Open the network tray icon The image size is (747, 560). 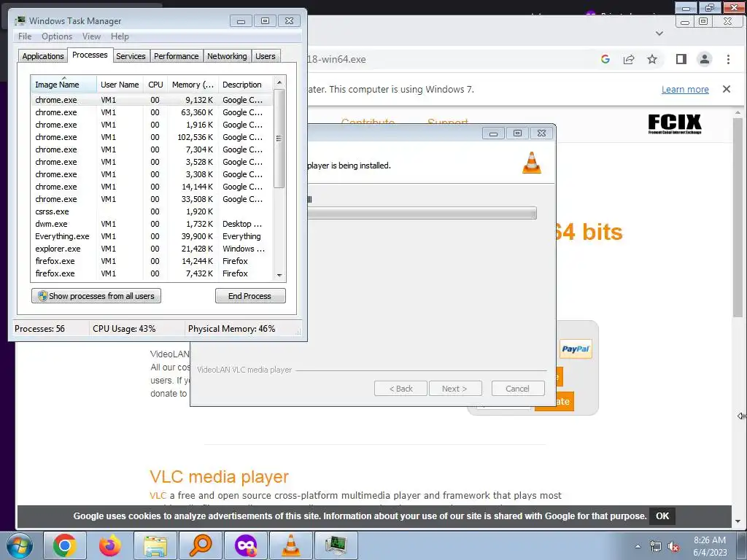(656, 546)
